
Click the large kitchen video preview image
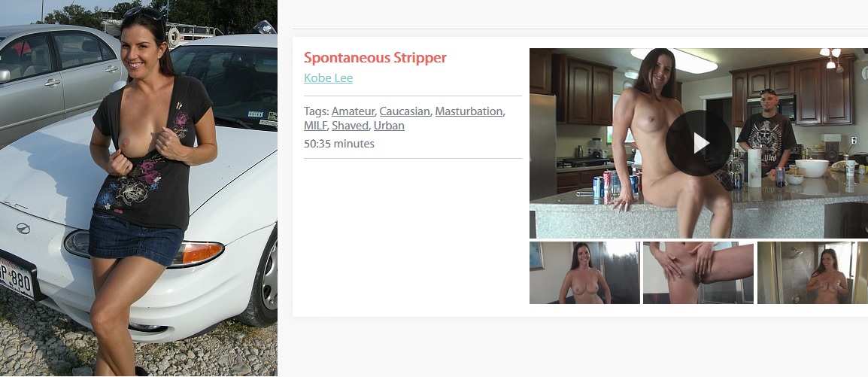699,144
